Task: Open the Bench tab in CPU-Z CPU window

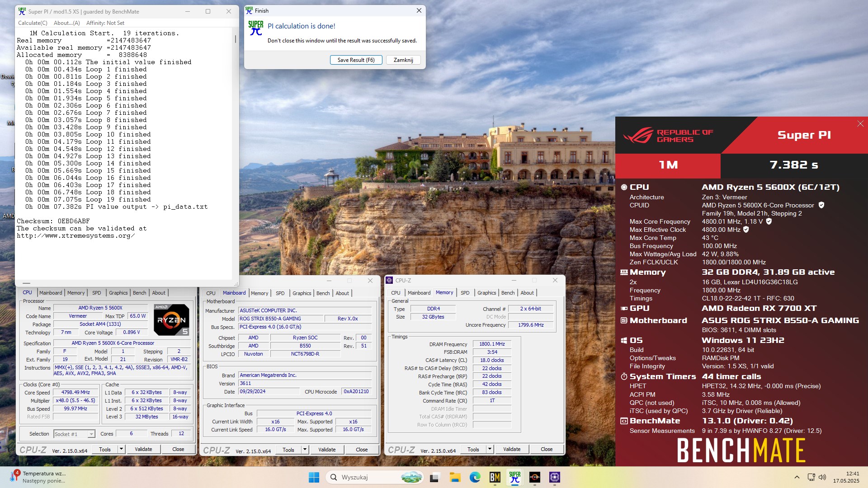Action: point(139,293)
